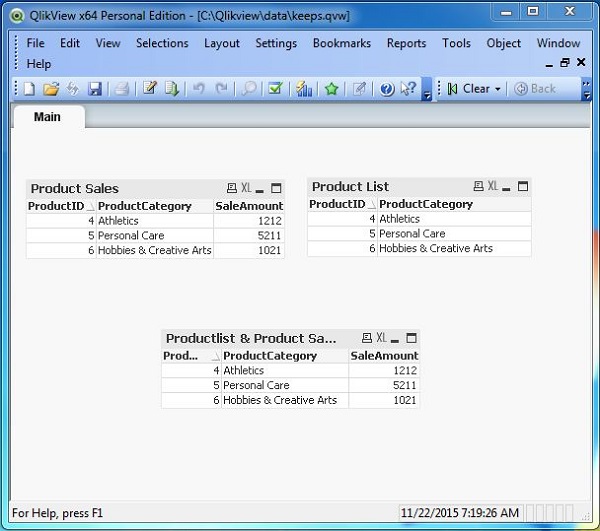Click the New document icon
The width and height of the screenshot is (600, 531).
point(30,89)
